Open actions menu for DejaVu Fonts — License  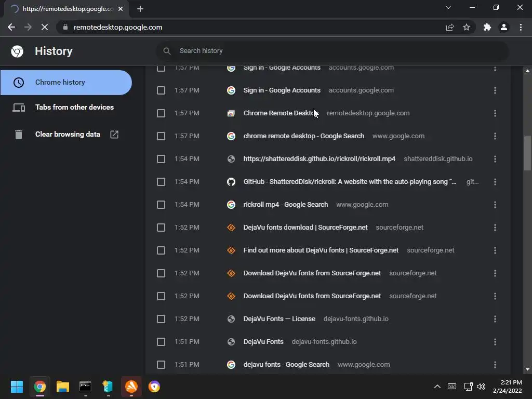pos(495,319)
